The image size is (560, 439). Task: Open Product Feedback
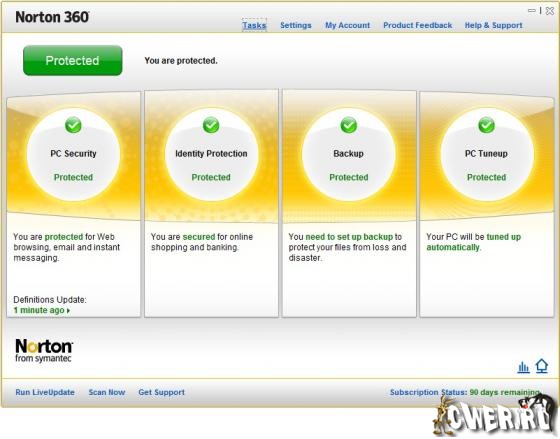pyautogui.click(x=418, y=25)
